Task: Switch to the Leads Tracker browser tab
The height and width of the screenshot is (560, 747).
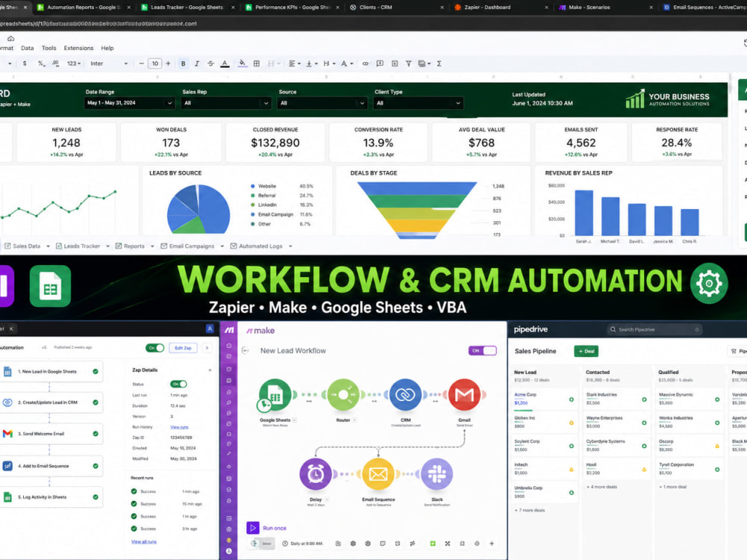Action: [x=187, y=7]
